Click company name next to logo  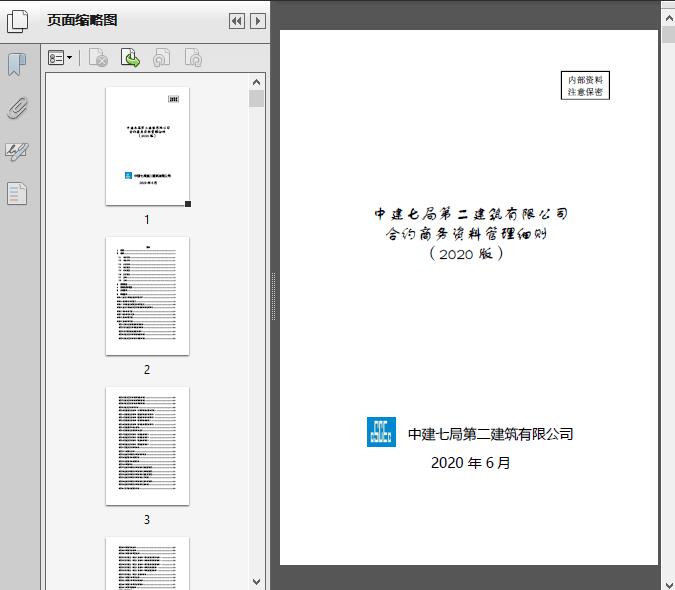[491, 434]
